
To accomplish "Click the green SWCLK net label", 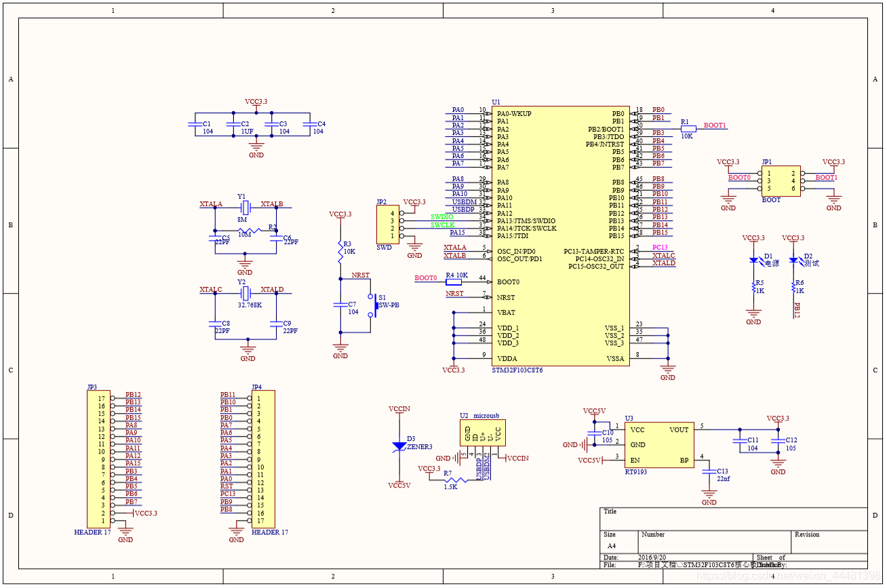I will click(x=442, y=225).
